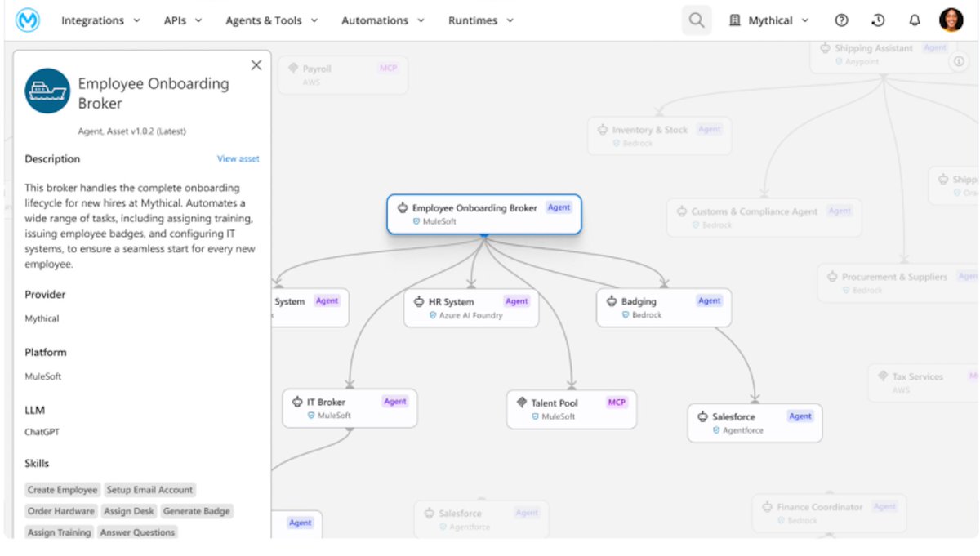980x556 pixels.
Task: Expand the APIs menu
Action: click(x=183, y=20)
